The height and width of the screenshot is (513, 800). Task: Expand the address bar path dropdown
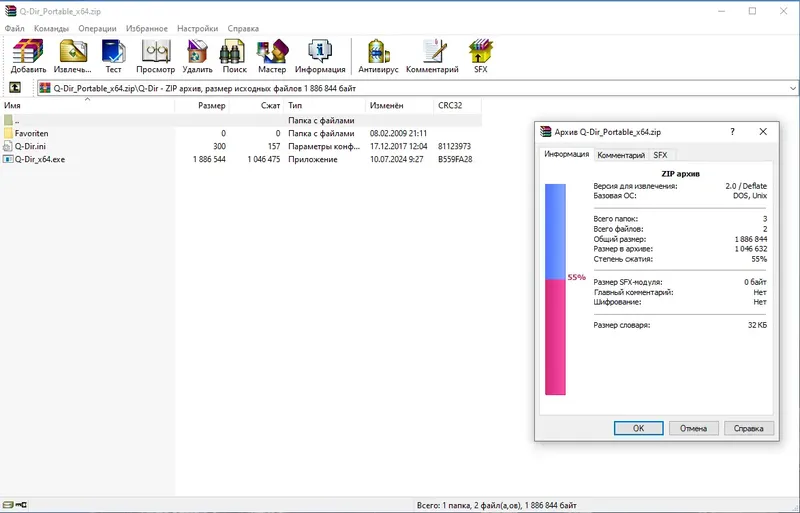(793, 88)
